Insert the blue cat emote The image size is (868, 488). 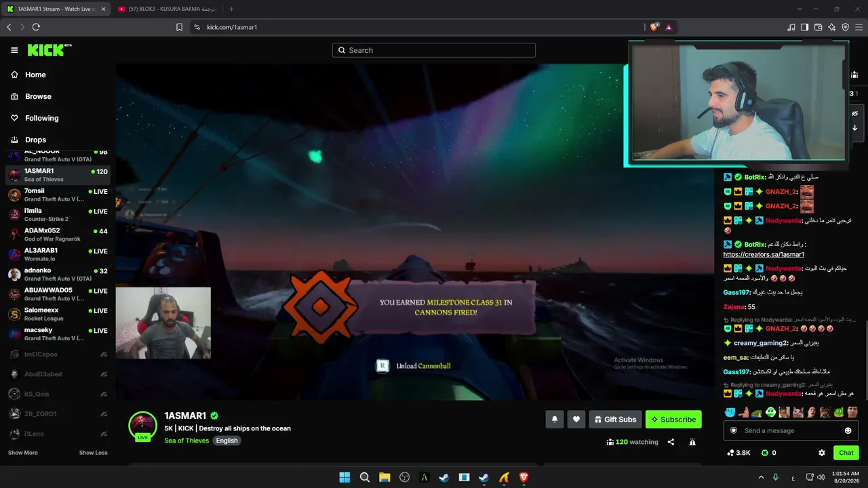(x=730, y=412)
